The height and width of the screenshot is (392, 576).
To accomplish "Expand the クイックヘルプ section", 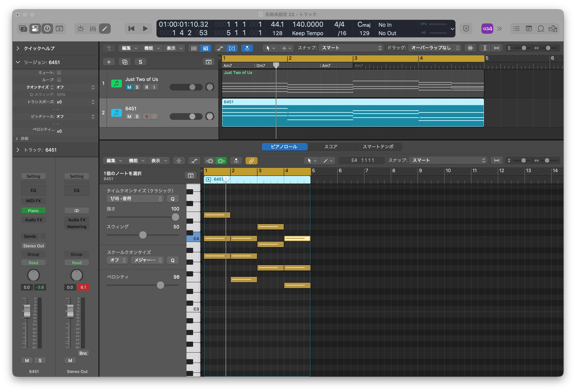I will pos(18,48).
